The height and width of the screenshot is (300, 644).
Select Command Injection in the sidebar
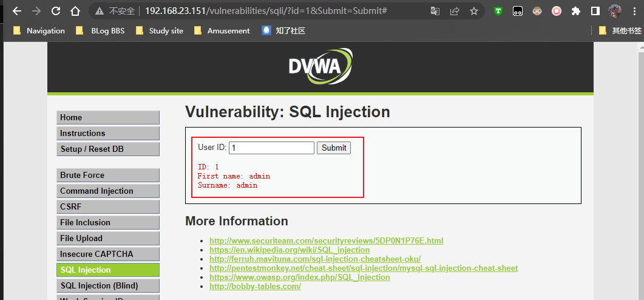(x=108, y=191)
